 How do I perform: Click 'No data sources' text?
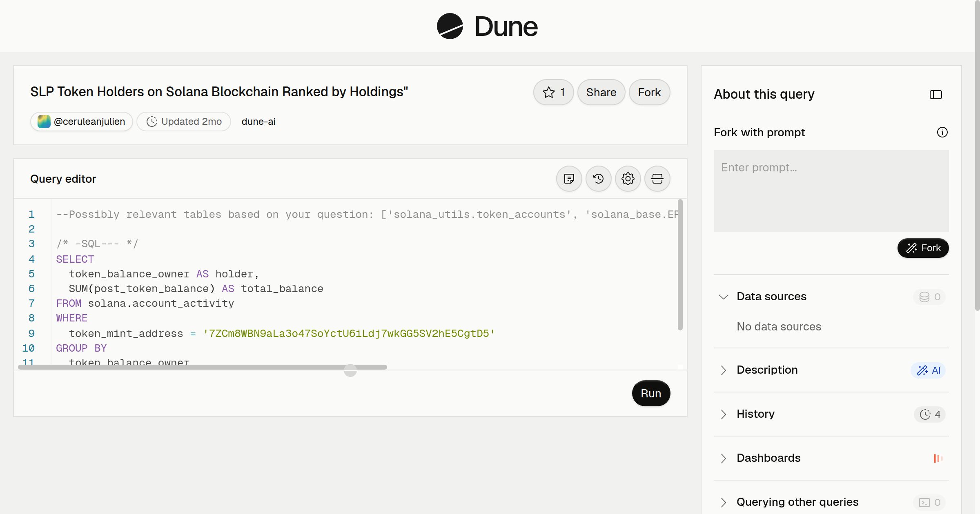[779, 327]
